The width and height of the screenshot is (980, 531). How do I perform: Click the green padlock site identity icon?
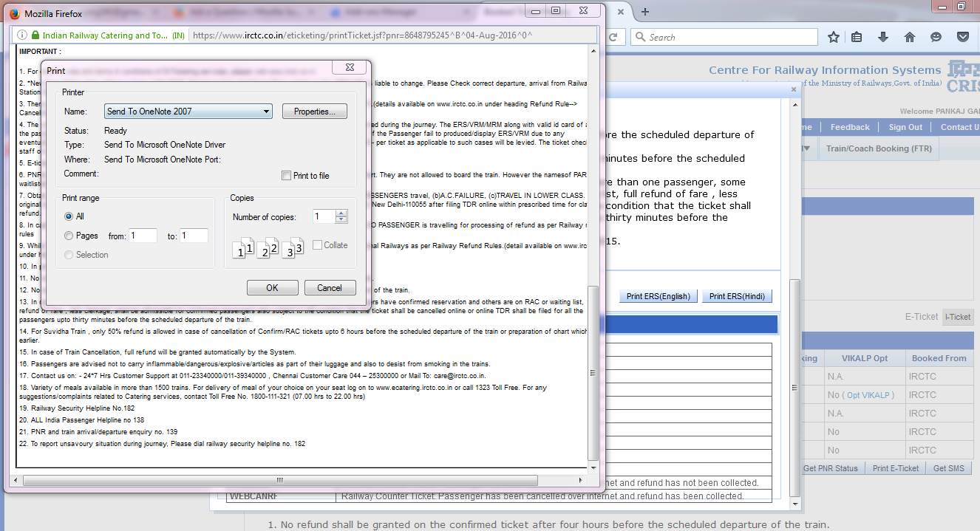(35, 35)
